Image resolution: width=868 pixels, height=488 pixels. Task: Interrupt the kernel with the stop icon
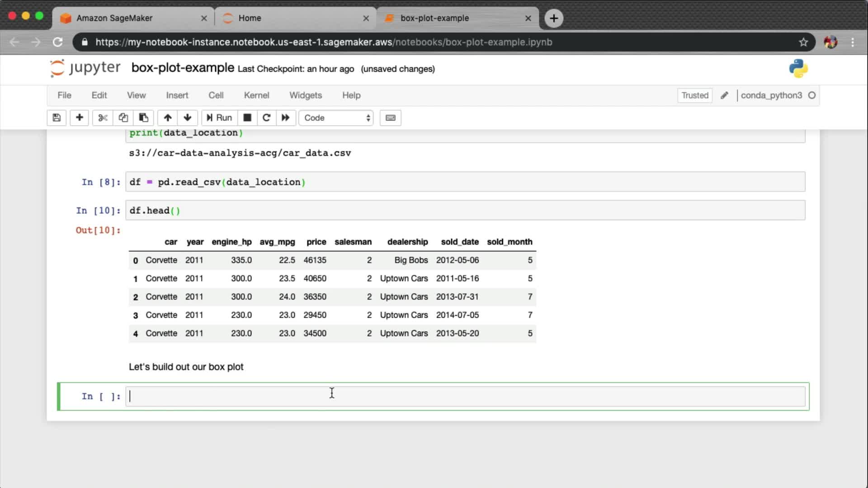point(247,118)
